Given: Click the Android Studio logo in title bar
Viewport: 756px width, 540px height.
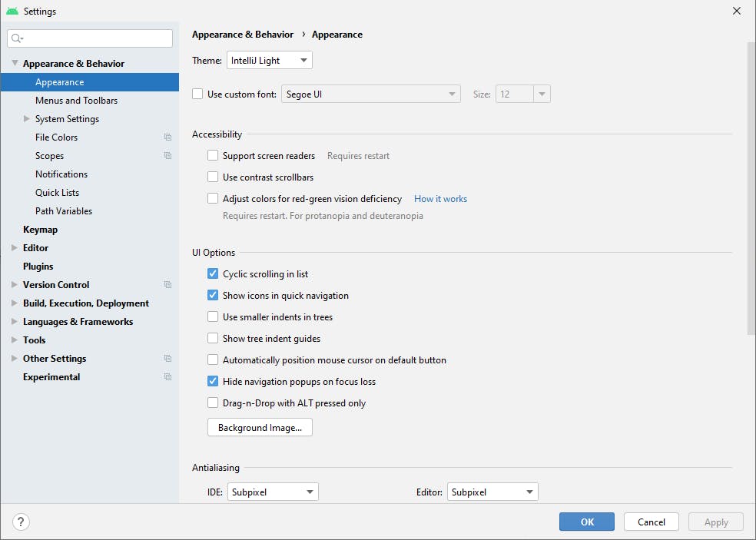Looking at the screenshot, I should pyautogui.click(x=12, y=11).
